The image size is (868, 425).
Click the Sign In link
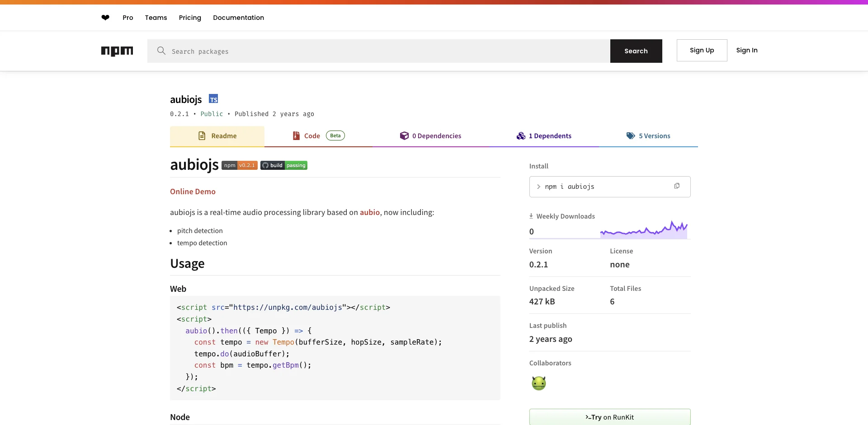point(747,50)
